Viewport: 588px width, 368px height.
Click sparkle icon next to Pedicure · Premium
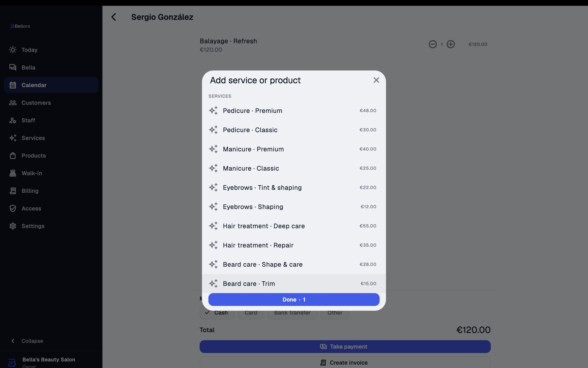click(x=213, y=110)
